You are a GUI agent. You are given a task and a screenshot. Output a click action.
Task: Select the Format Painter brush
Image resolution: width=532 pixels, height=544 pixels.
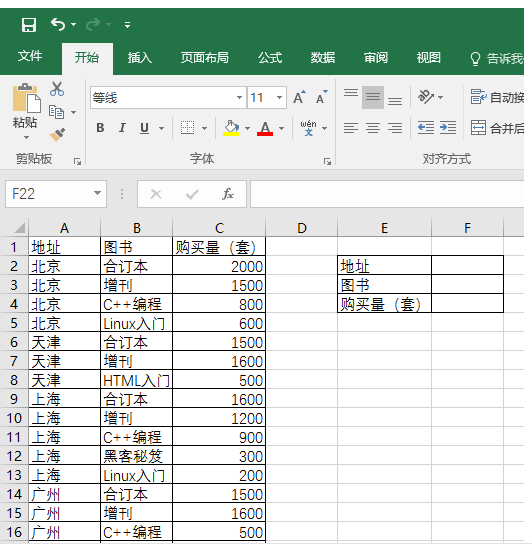pos(57,135)
